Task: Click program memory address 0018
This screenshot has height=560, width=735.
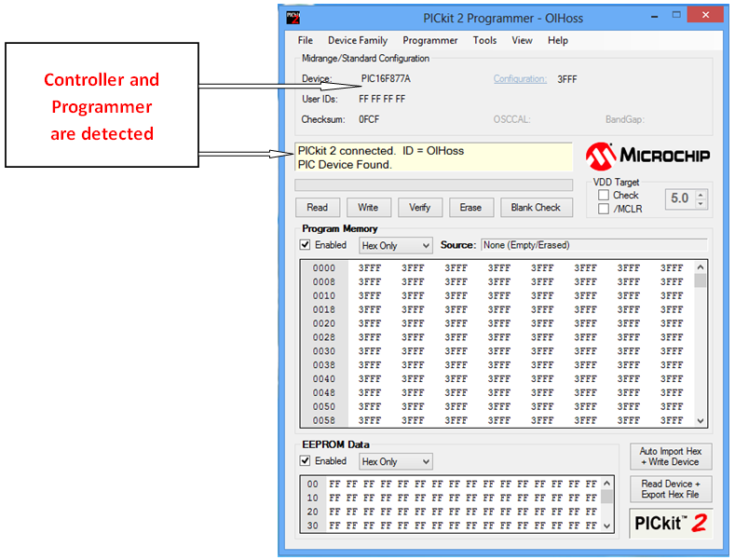Action: pos(324,309)
